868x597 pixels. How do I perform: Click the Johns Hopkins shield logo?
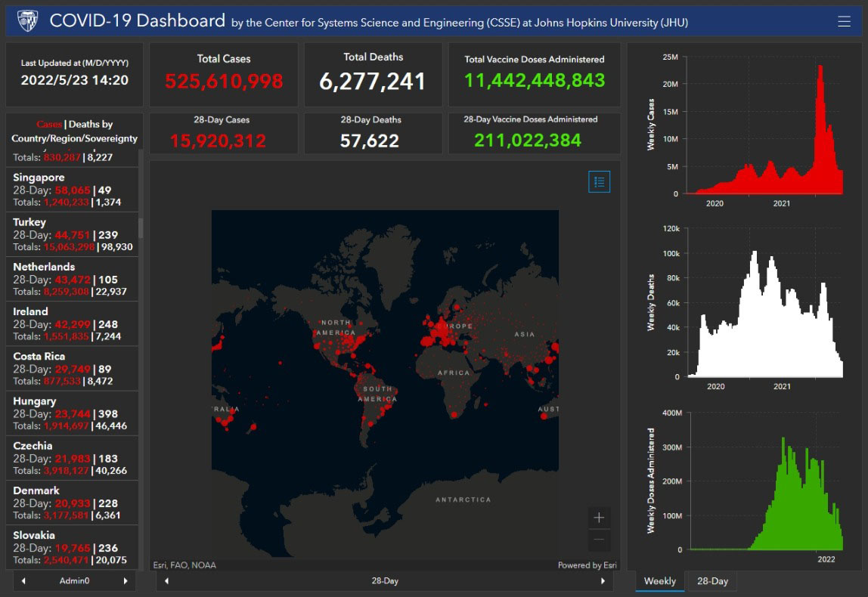pos(26,21)
